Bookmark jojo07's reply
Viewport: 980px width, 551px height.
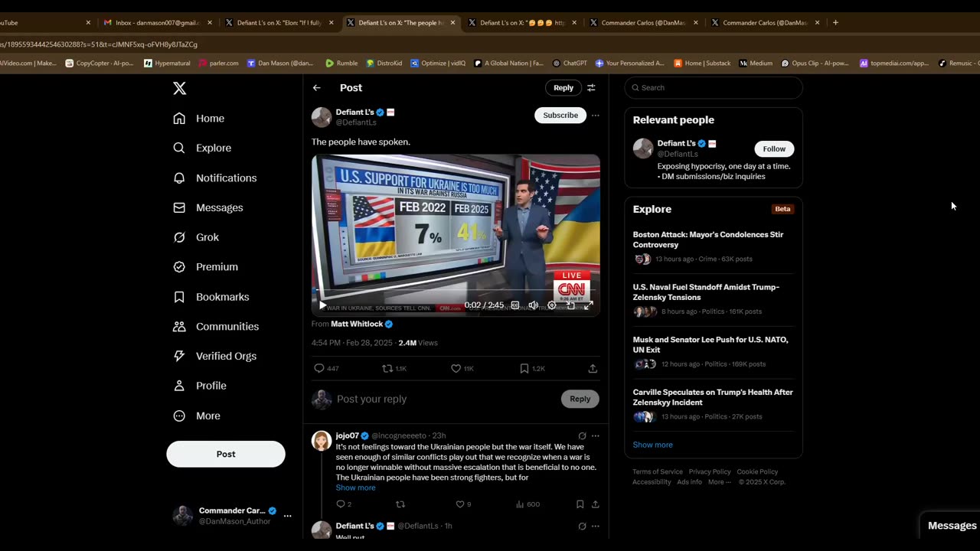click(580, 504)
